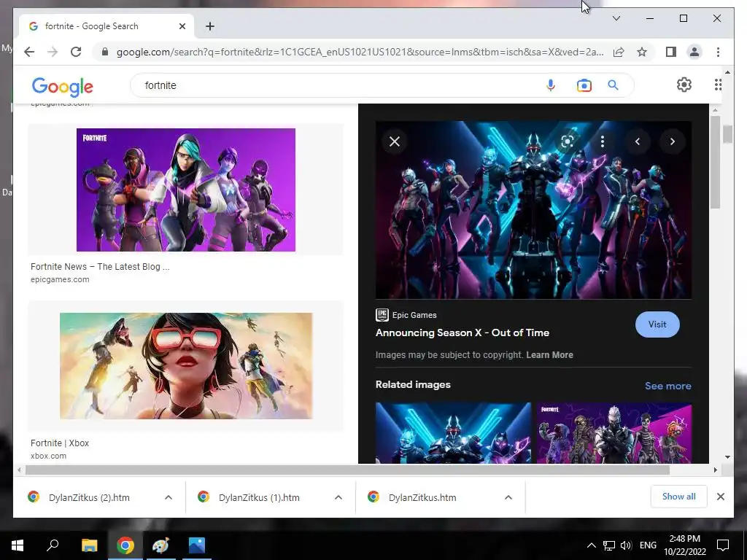The height and width of the screenshot is (560, 747).
Task: Search inside image with Lens icon
Action: 567,141
